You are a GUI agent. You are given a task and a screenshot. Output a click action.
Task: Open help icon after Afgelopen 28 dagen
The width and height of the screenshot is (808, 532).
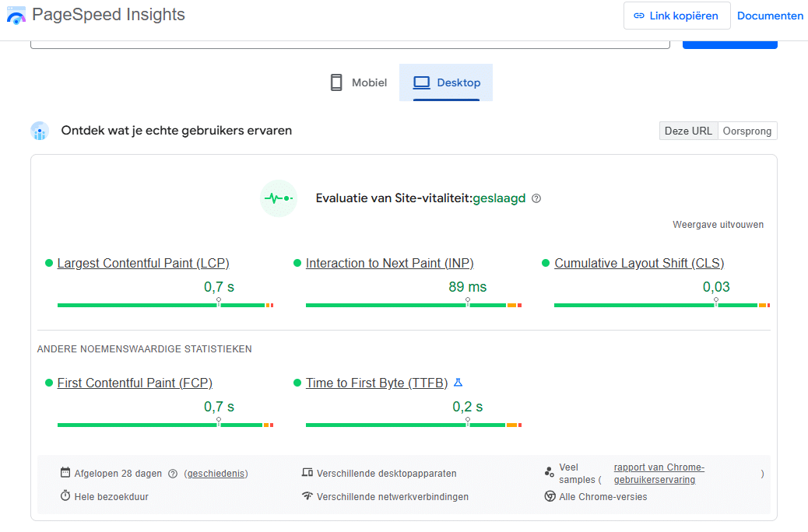click(x=173, y=474)
